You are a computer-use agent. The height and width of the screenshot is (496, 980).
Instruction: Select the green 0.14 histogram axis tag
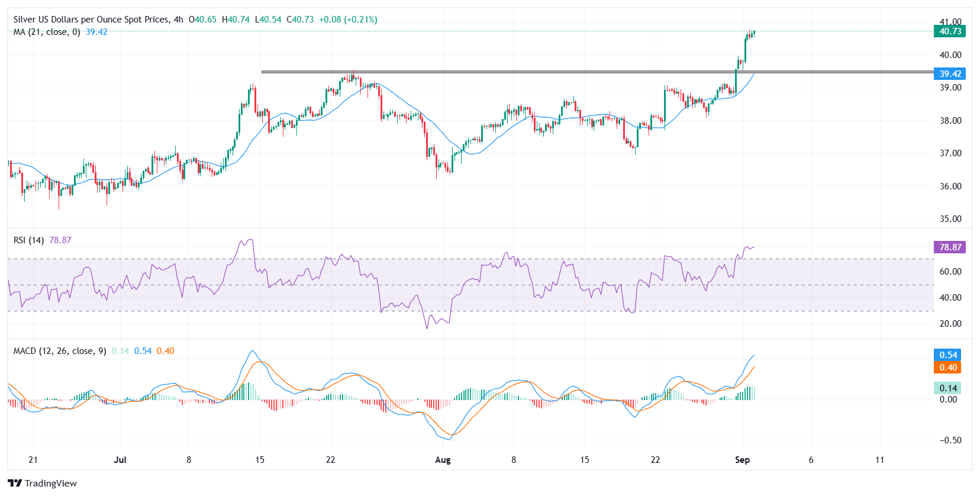948,388
